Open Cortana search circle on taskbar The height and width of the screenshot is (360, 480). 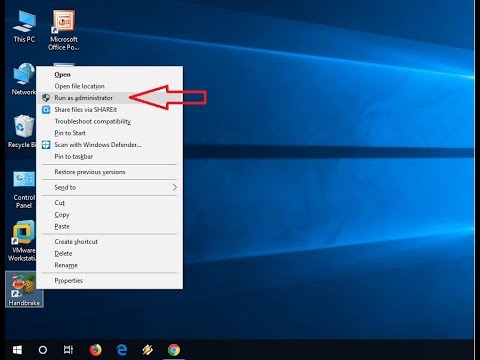pos(43,350)
